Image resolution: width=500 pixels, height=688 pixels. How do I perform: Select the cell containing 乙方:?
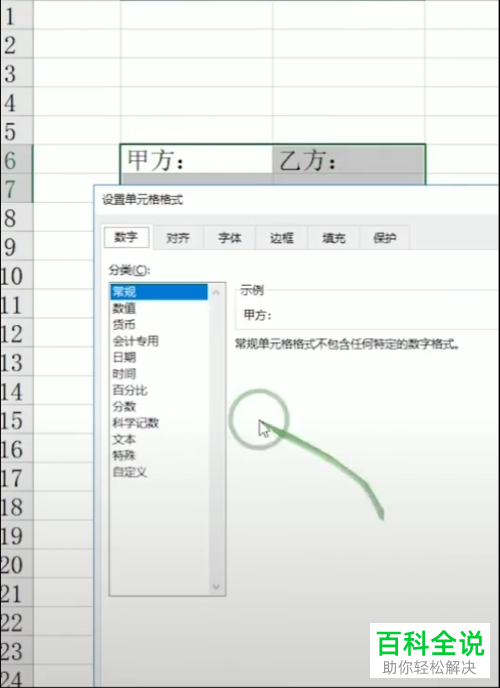[x=349, y=159]
